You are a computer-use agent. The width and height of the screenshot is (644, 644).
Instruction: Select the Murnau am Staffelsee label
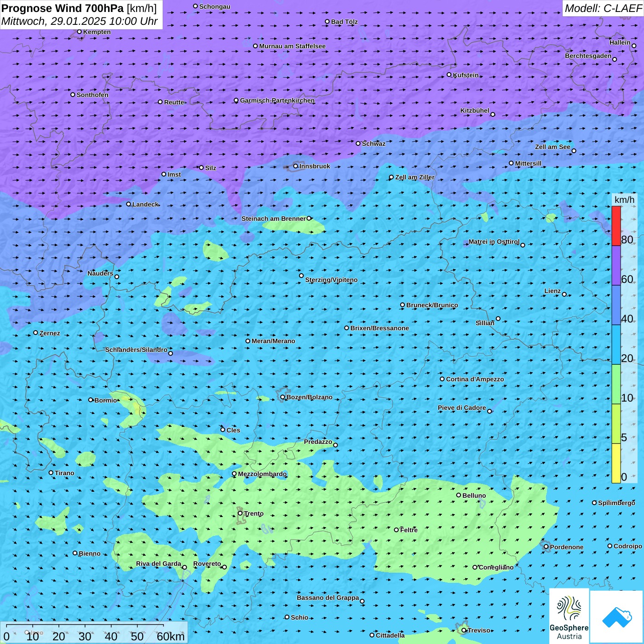pyautogui.click(x=293, y=46)
